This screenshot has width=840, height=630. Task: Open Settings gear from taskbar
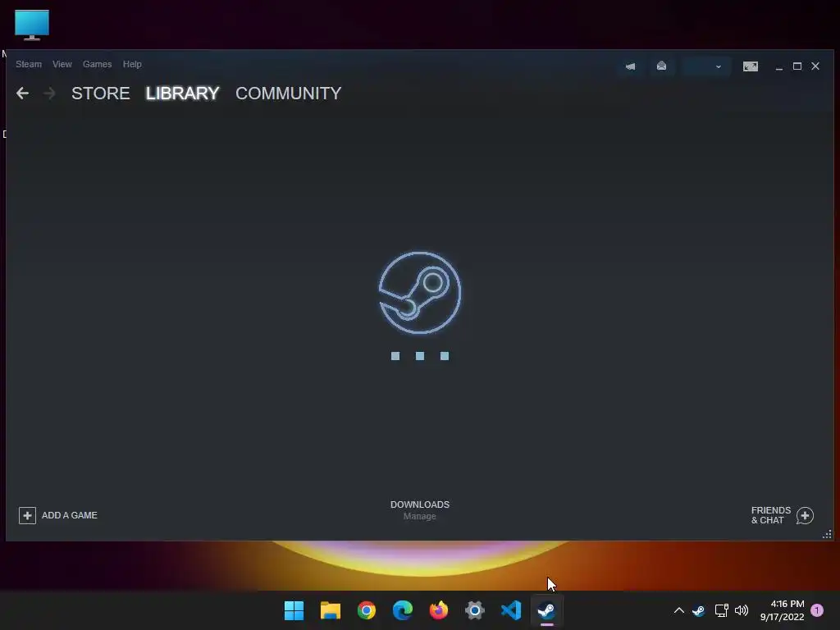click(475, 610)
